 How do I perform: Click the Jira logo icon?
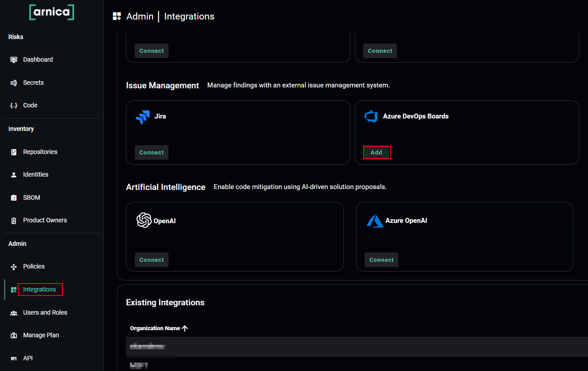coord(143,117)
